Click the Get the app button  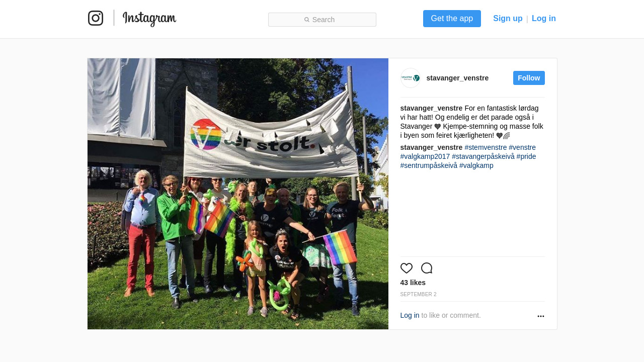click(x=452, y=19)
